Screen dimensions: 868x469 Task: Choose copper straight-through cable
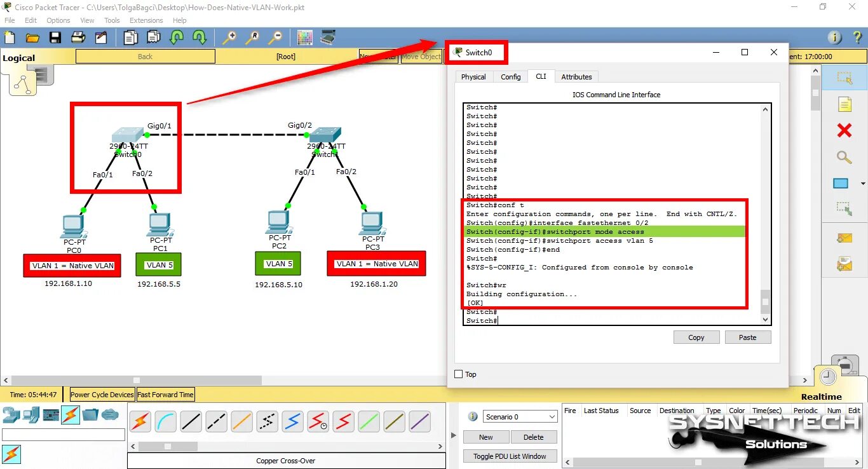pyautogui.click(x=191, y=421)
